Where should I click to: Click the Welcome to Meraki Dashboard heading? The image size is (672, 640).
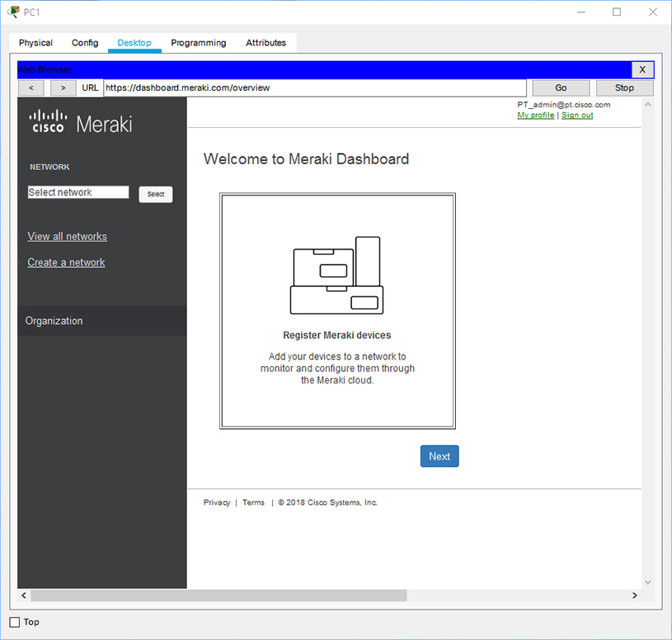pyautogui.click(x=306, y=159)
